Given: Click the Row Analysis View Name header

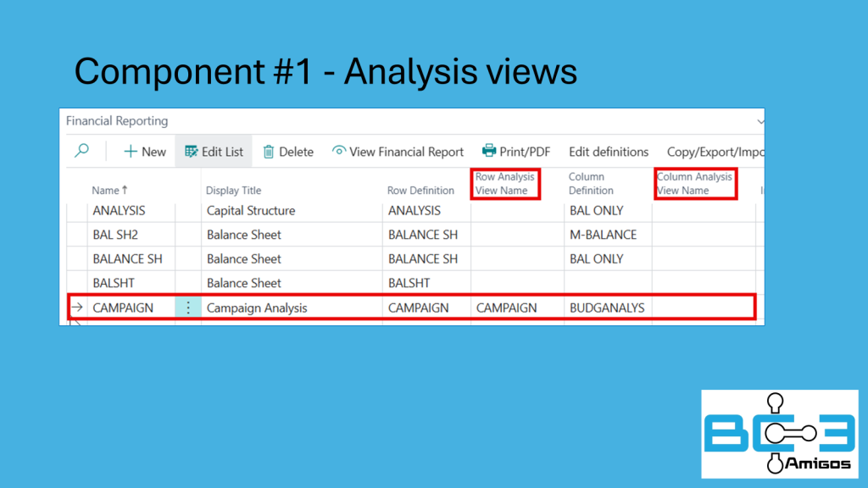Looking at the screenshot, I should [505, 184].
